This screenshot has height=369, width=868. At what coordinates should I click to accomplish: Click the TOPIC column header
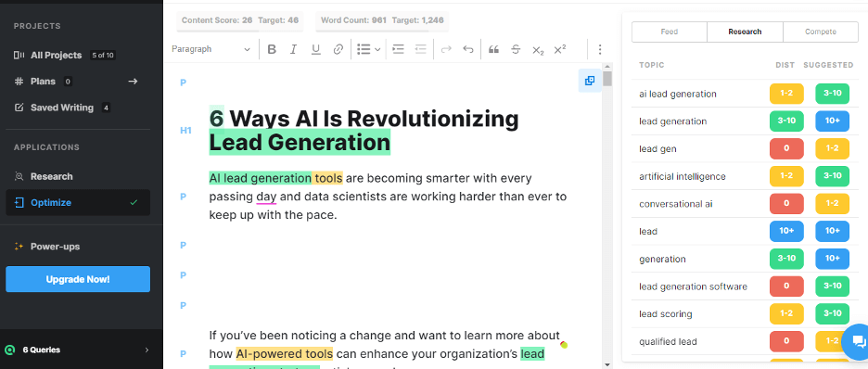(x=652, y=65)
